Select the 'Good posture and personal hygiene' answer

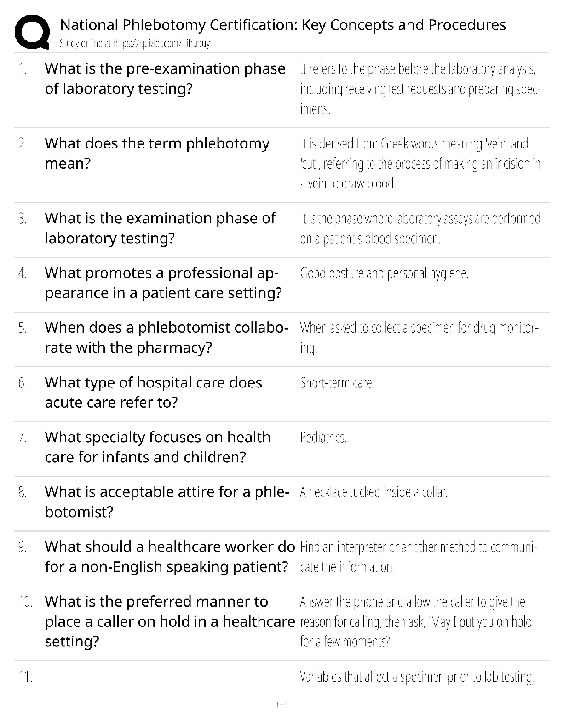(384, 273)
